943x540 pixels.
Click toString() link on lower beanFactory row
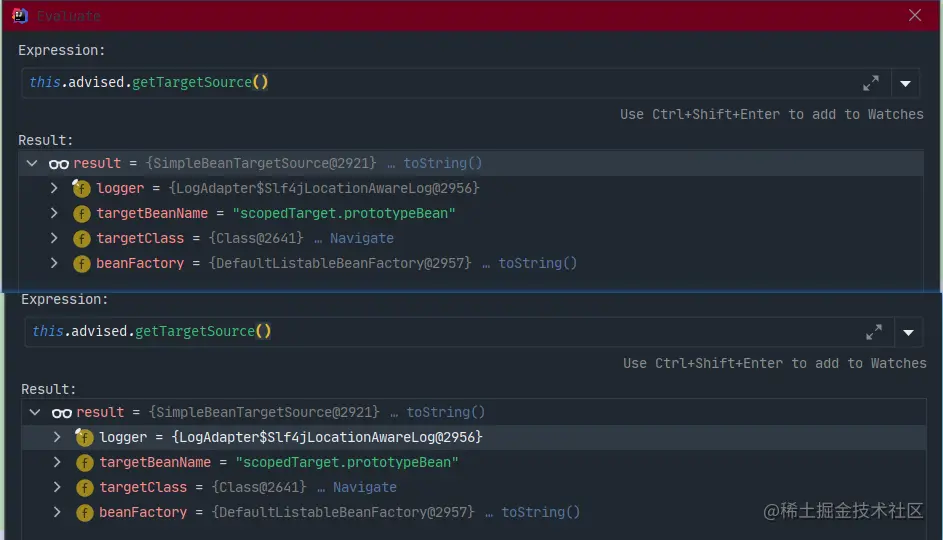[541, 512]
